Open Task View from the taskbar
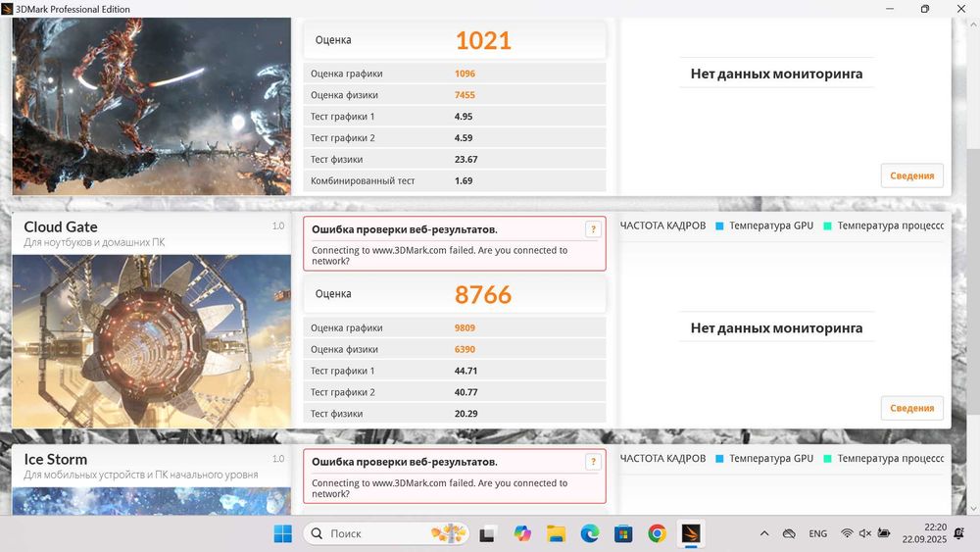 (x=487, y=534)
